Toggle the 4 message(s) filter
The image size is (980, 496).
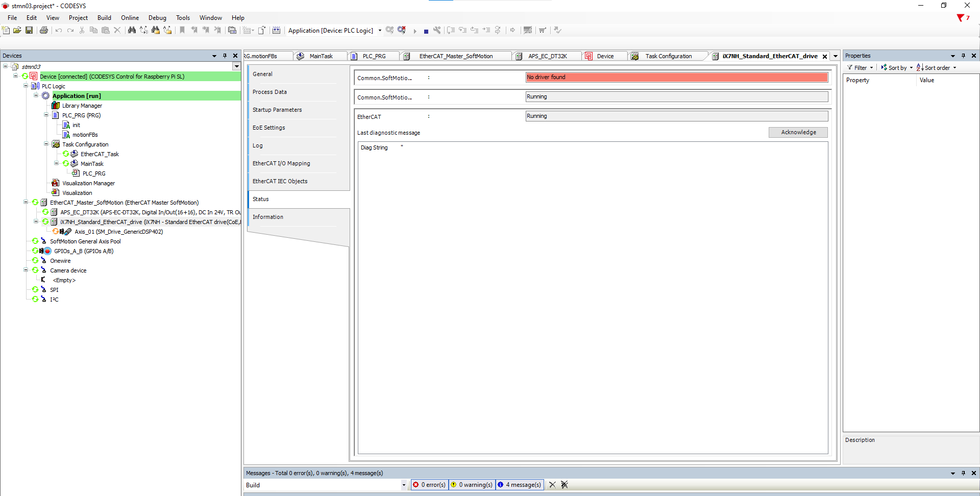[519, 485]
